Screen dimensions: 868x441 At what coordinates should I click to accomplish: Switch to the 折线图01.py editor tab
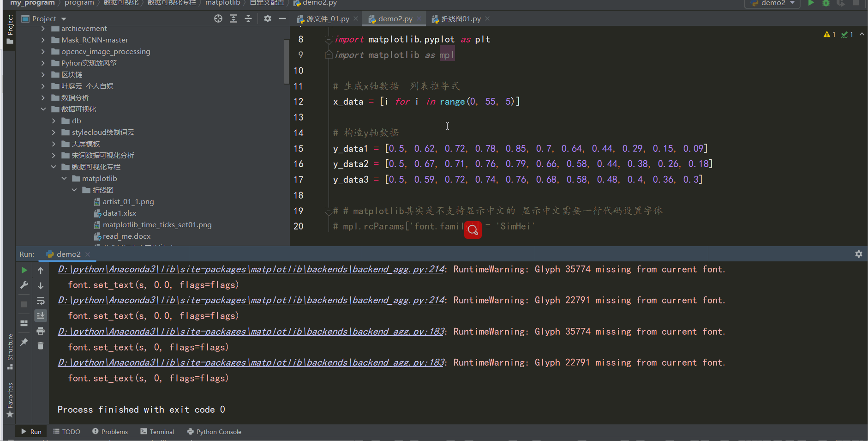click(460, 19)
